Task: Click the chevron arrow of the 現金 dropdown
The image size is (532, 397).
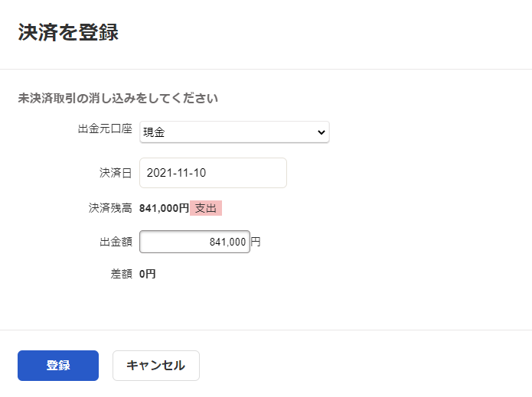Action: pos(321,132)
